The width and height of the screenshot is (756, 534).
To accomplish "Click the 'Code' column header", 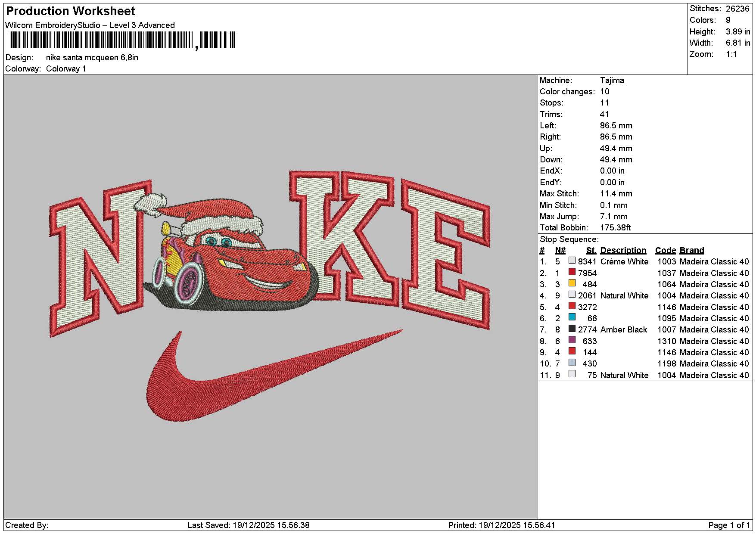I will [x=666, y=251].
